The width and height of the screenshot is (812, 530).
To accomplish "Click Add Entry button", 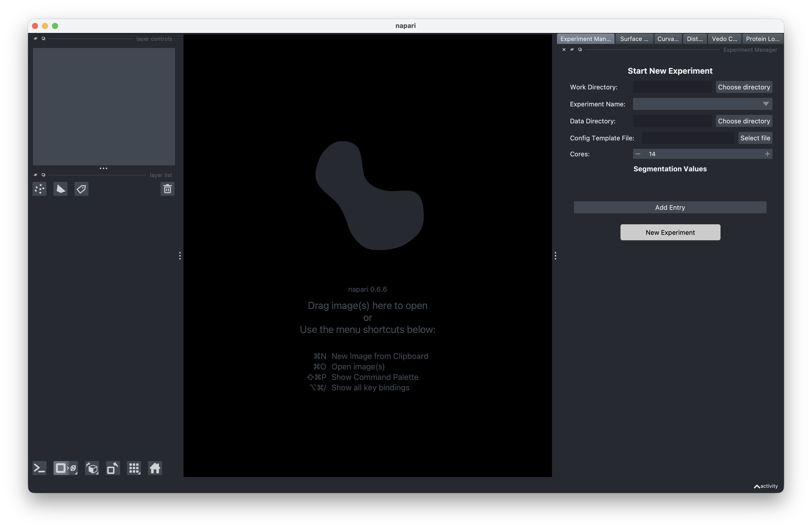I will click(670, 207).
